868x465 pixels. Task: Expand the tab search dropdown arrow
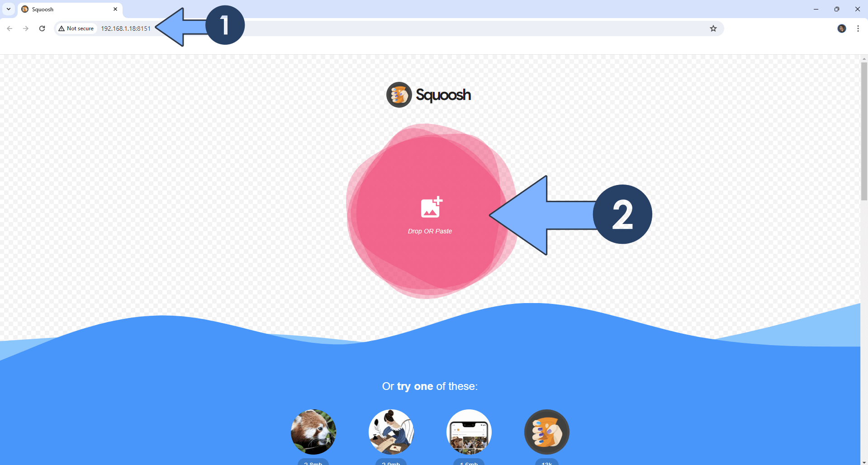point(9,9)
